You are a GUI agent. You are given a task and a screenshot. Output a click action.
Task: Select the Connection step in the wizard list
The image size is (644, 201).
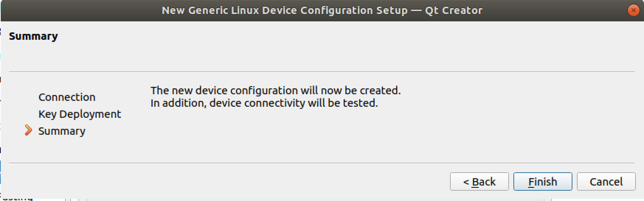[67, 97]
